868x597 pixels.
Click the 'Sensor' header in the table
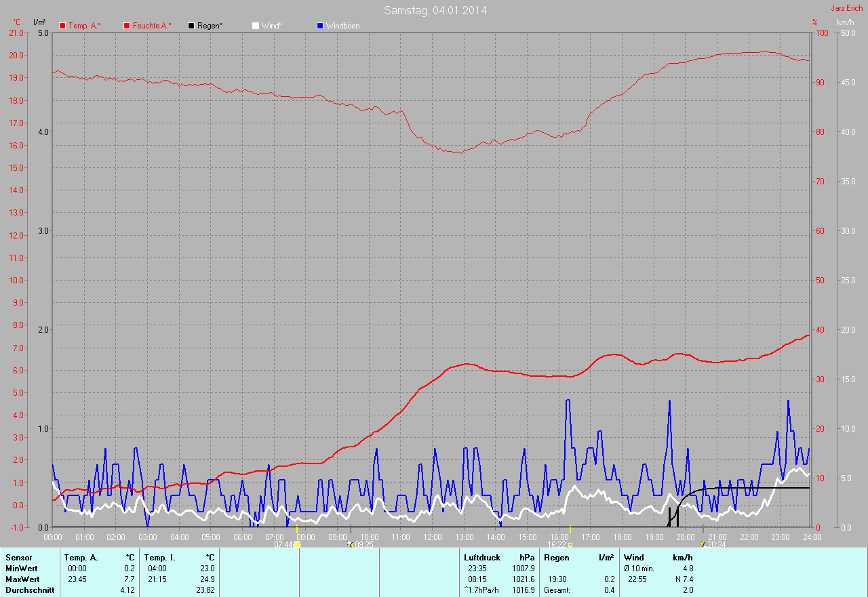18,557
